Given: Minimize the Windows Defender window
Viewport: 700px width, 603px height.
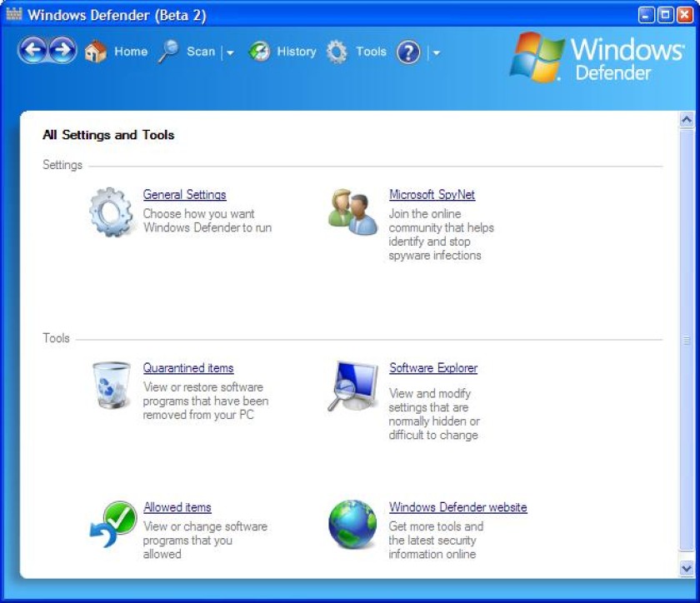Looking at the screenshot, I should tap(646, 15).
